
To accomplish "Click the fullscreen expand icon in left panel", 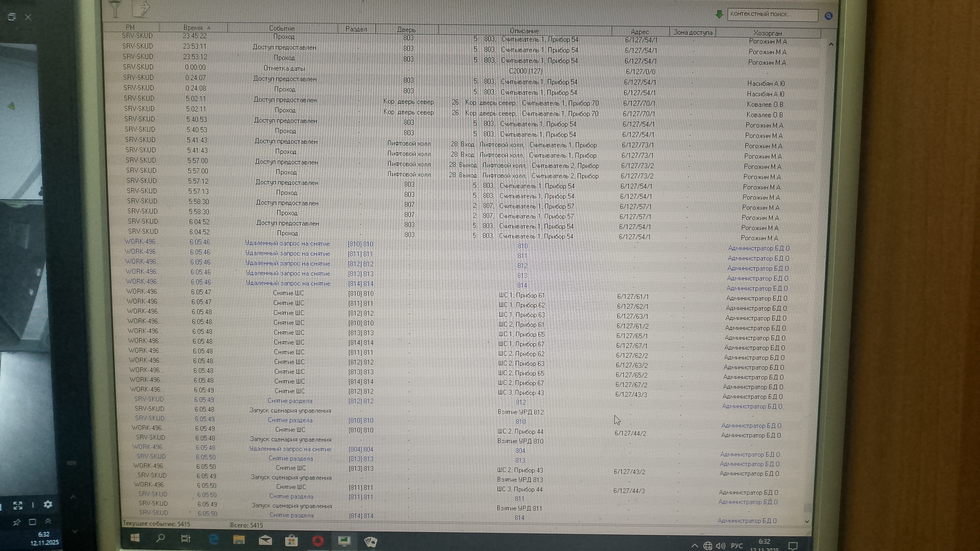I will point(18,505).
